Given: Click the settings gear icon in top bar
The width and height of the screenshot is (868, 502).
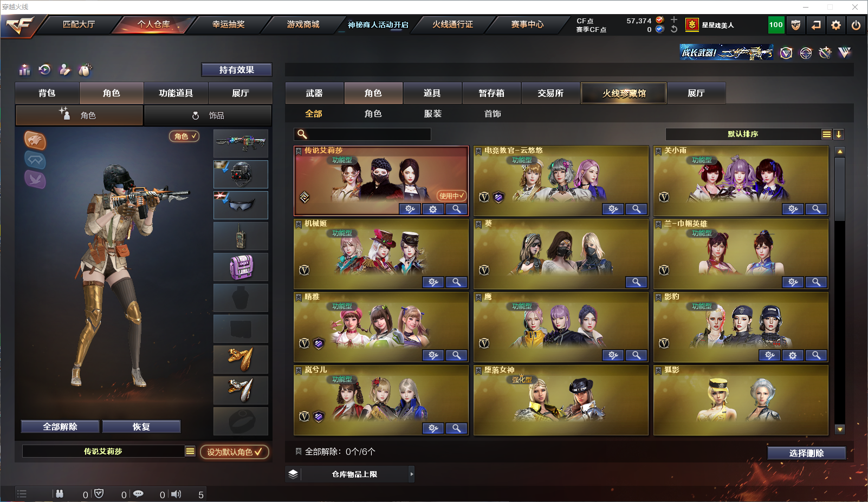Looking at the screenshot, I should point(836,25).
